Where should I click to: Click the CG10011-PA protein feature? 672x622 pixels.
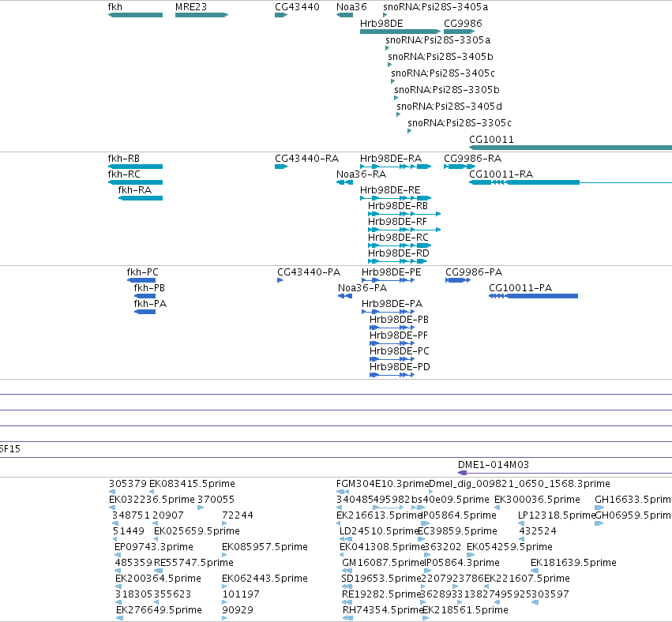pos(534,296)
